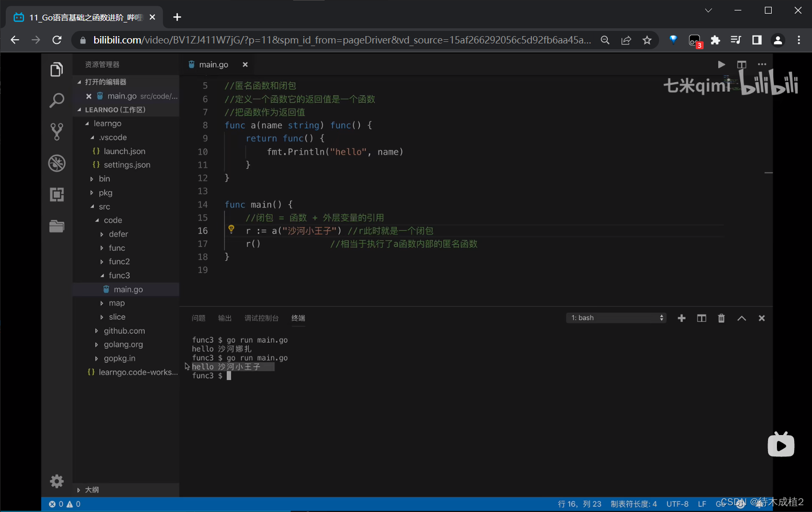The width and height of the screenshot is (812, 512).
Task: Open settings.json in the file tree
Action: click(127, 165)
